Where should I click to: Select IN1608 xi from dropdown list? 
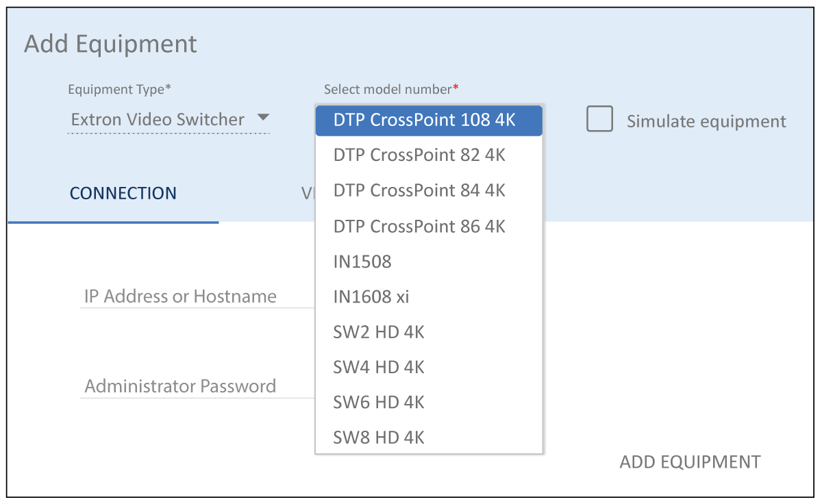point(428,297)
